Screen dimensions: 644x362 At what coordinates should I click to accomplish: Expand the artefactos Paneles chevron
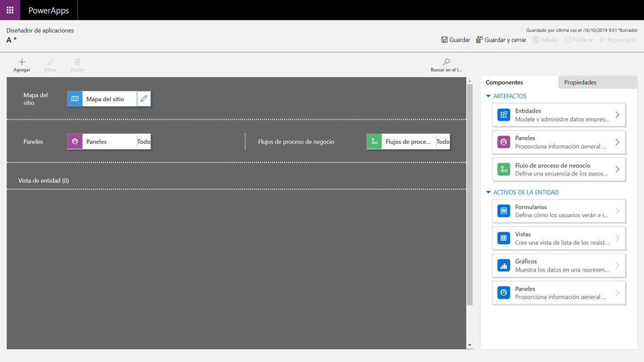pos(617,142)
